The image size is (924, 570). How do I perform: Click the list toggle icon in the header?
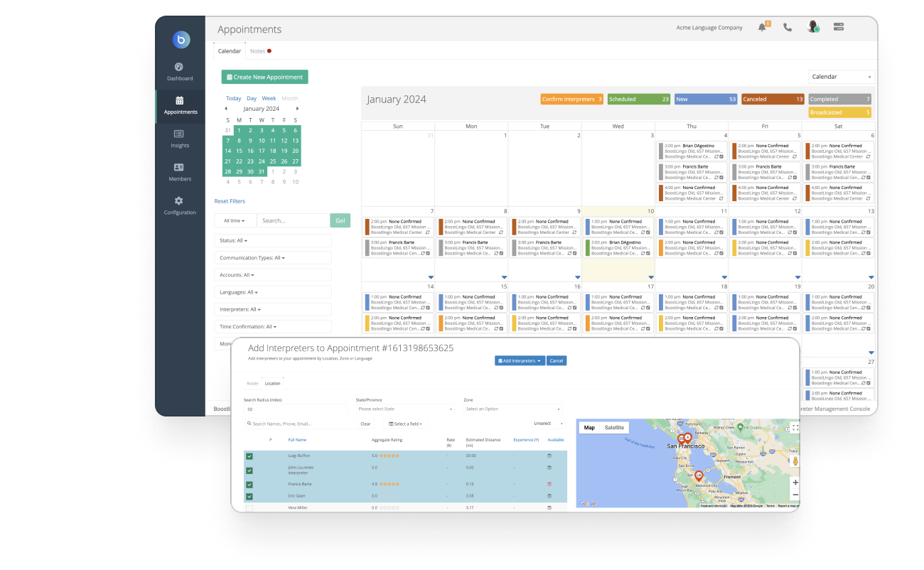[x=837, y=27]
